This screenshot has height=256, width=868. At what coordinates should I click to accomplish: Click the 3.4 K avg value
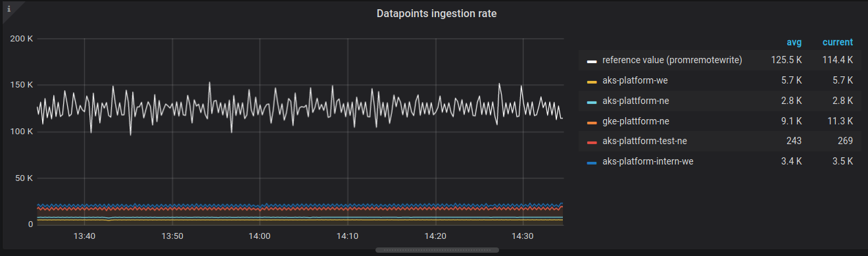pyautogui.click(x=791, y=161)
